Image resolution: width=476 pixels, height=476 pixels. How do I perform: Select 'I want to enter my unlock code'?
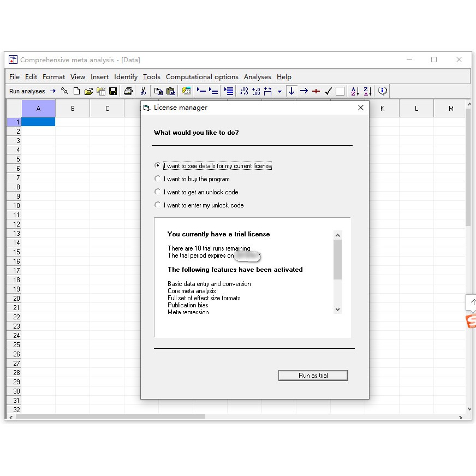point(199,205)
